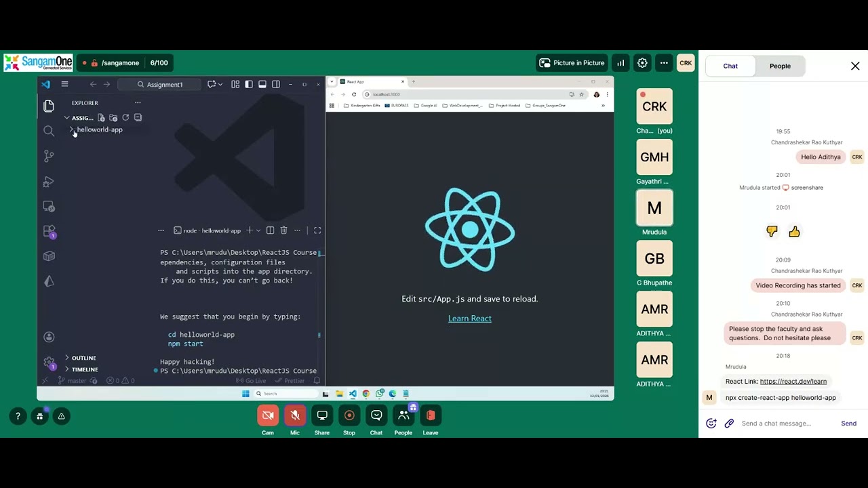Open Extensions icon with badge
Screen dimensions: 868x488
49,232
